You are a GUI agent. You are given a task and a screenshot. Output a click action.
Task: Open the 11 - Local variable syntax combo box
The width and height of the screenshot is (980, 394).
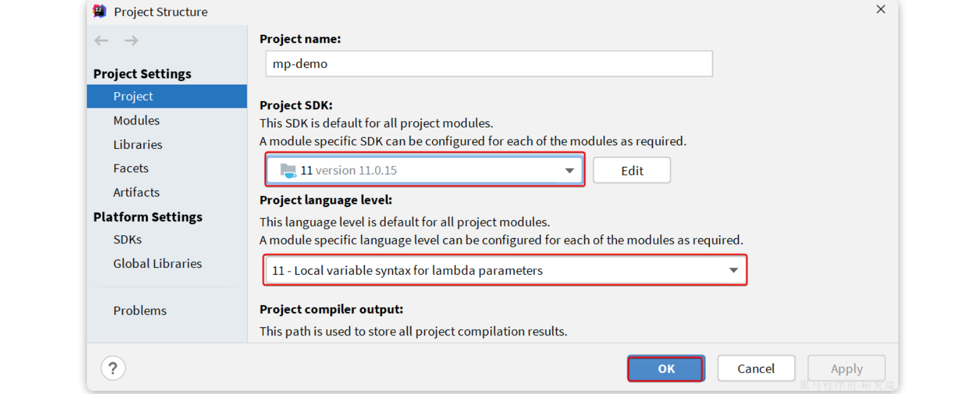pyautogui.click(x=504, y=270)
